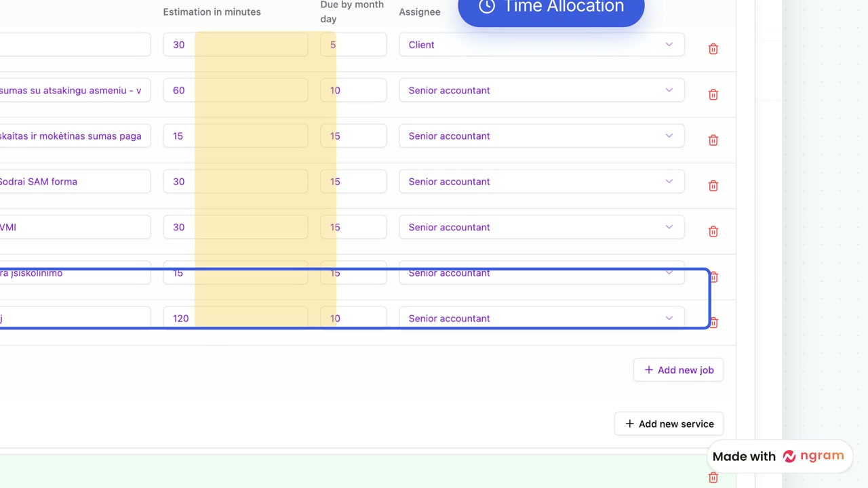Image resolution: width=868 pixels, height=488 pixels.
Task: Edit due day for 'sumas su atsakingu asmeniu'
Action: coord(353,90)
